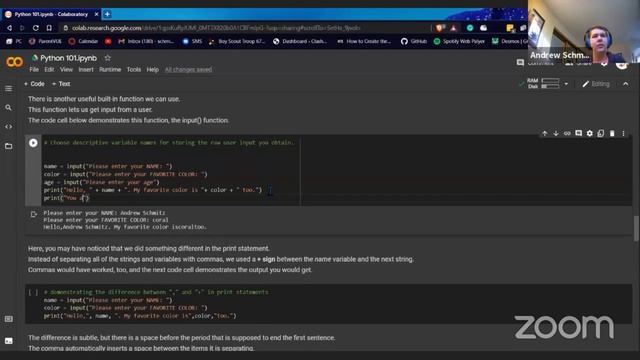This screenshot has width=640, height=360.
Task: Open the table of contents sidebar
Action: point(8,88)
